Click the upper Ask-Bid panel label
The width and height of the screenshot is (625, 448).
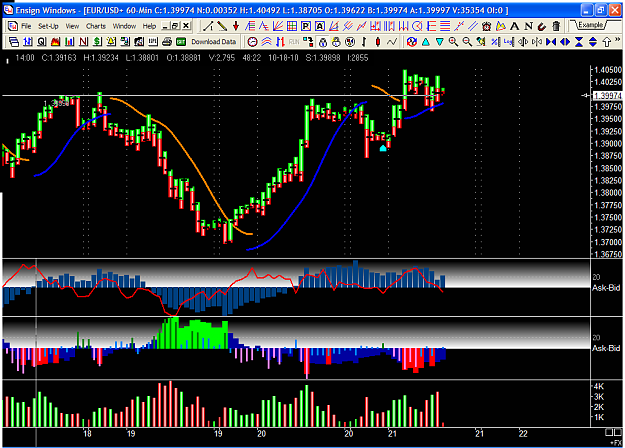click(x=606, y=288)
